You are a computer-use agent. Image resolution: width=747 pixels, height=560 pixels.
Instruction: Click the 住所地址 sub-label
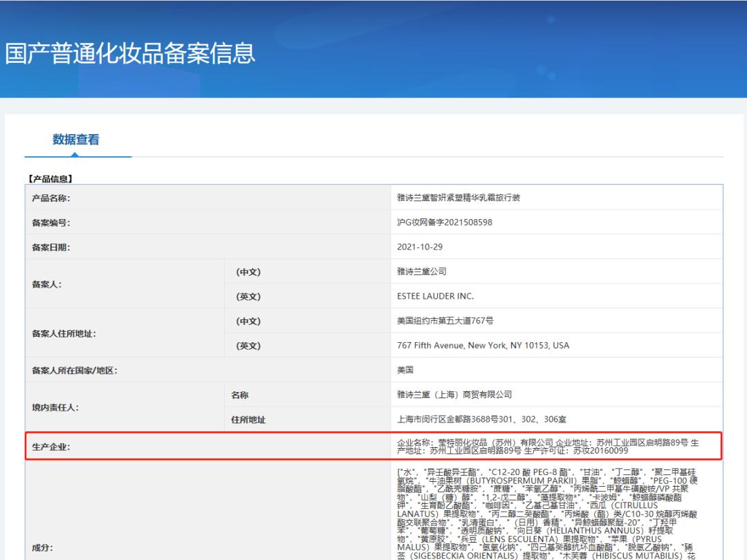pos(248,420)
